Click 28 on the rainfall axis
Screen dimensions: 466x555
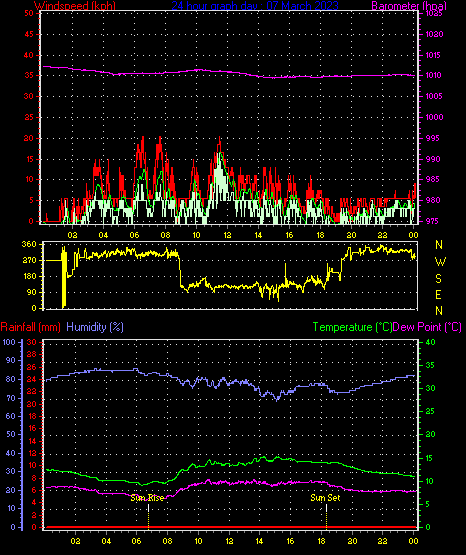tap(32, 354)
